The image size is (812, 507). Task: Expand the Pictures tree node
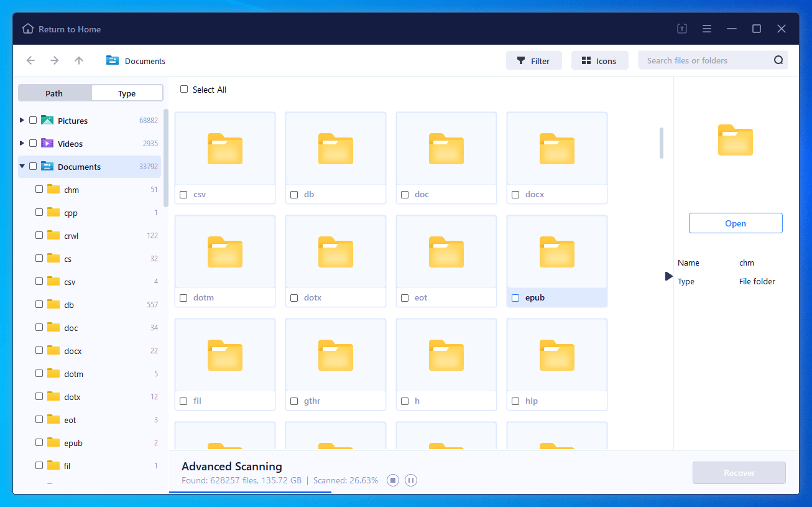(x=22, y=120)
